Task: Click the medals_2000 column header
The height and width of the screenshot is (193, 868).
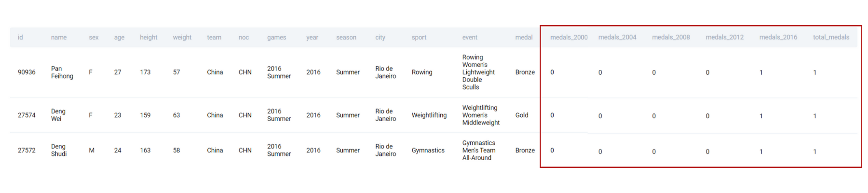Action: tap(569, 37)
